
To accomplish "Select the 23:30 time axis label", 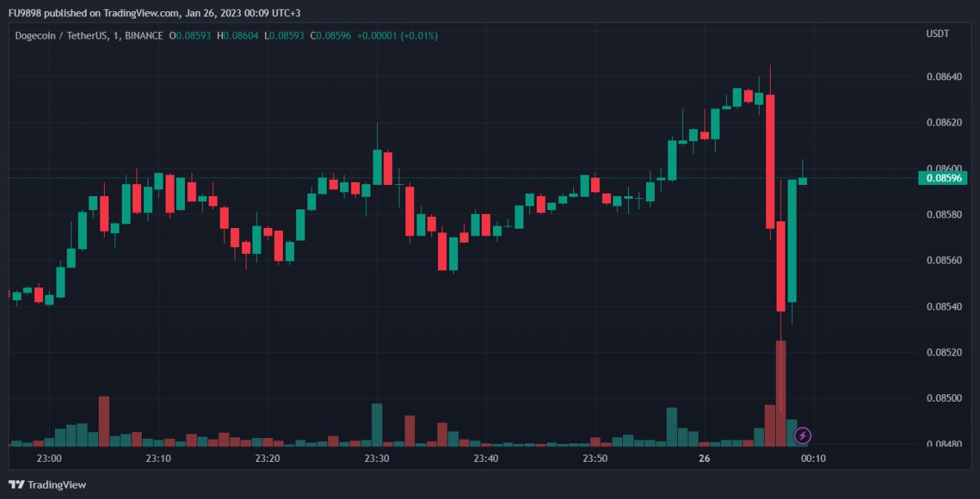I will coord(376,459).
